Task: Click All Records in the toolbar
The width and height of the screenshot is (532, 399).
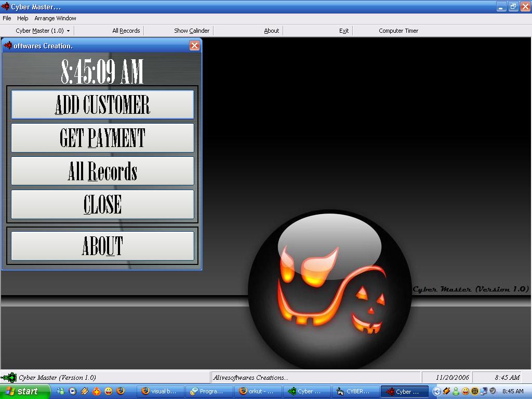Action: point(126,31)
